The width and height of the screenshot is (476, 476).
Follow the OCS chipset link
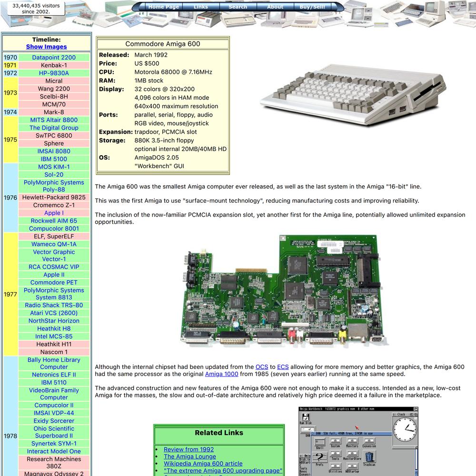click(262, 367)
